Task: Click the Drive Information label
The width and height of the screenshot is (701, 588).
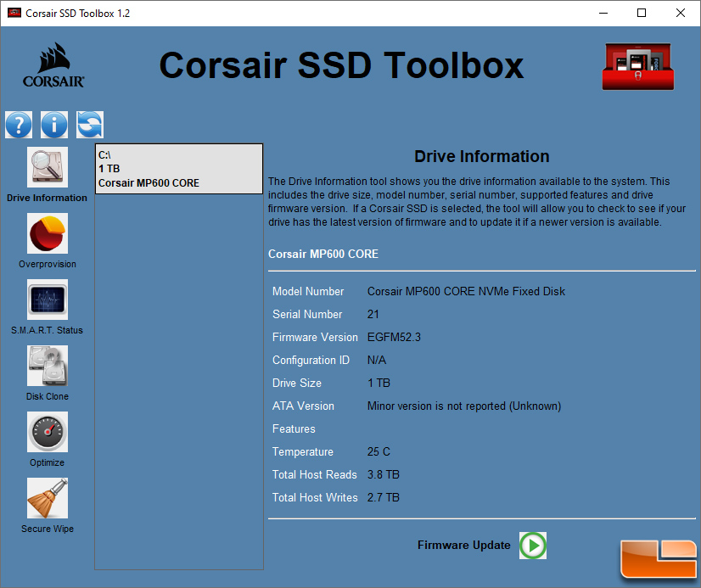Action: pyautogui.click(x=47, y=198)
